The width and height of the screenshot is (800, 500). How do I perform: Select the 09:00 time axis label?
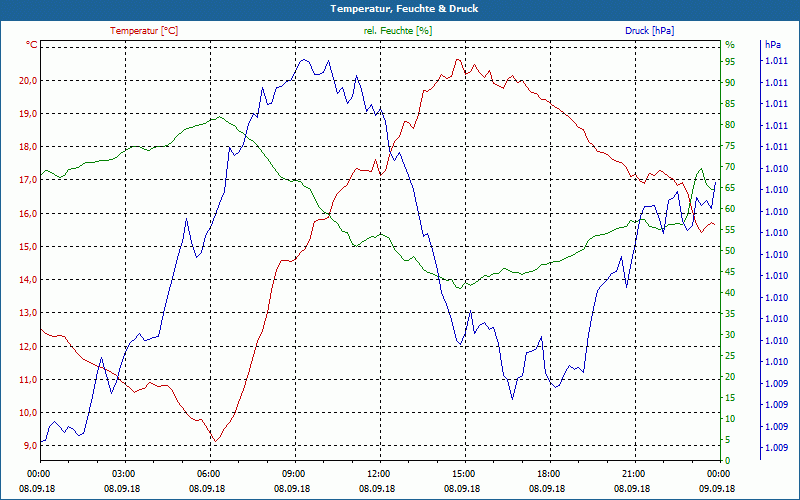(x=295, y=473)
